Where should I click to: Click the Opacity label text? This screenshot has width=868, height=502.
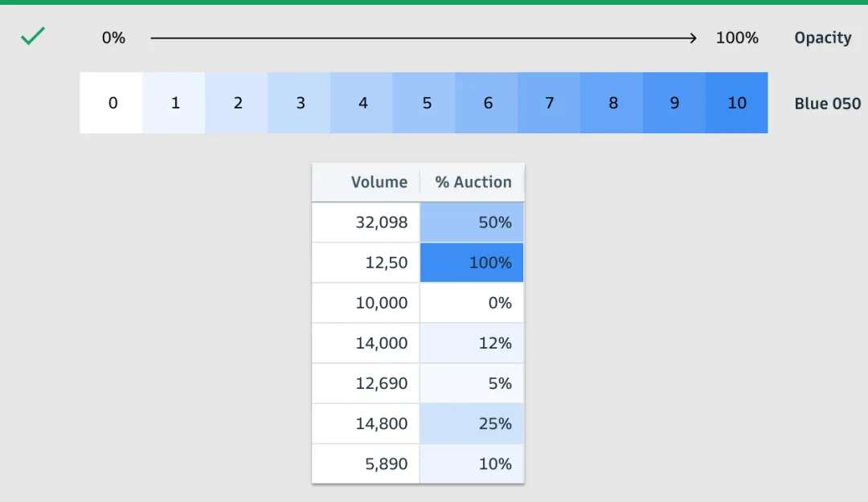click(x=822, y=38)
